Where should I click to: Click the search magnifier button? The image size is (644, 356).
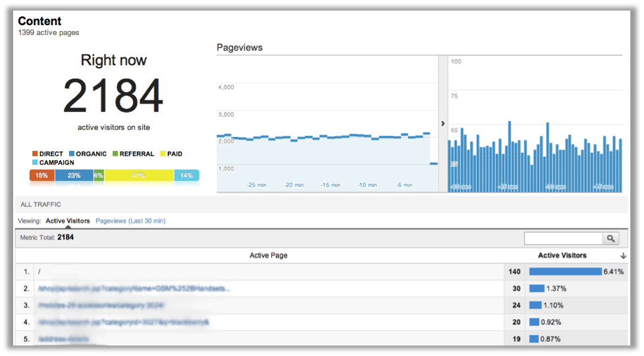[x=610, y=239]
